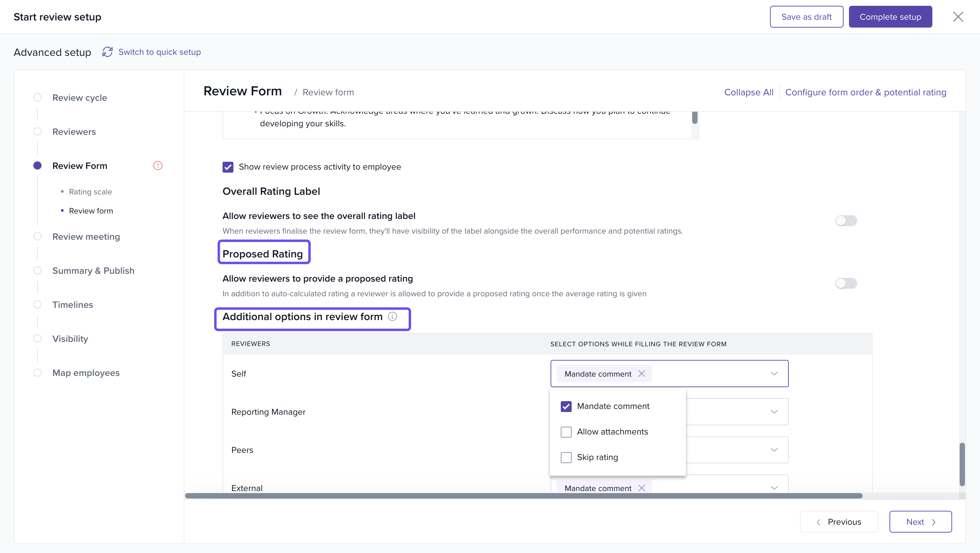This screenshot has width=980, height=553.
Task: Click the Save as draft button
Action: (806, 17)
